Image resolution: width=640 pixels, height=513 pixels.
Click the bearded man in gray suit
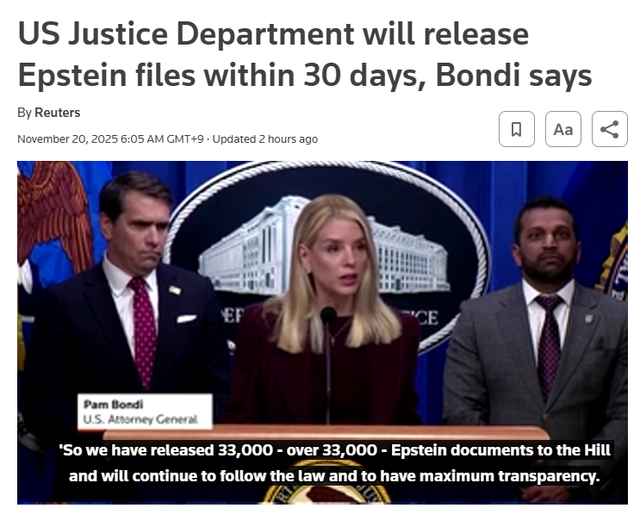click(x=539, y=318)
